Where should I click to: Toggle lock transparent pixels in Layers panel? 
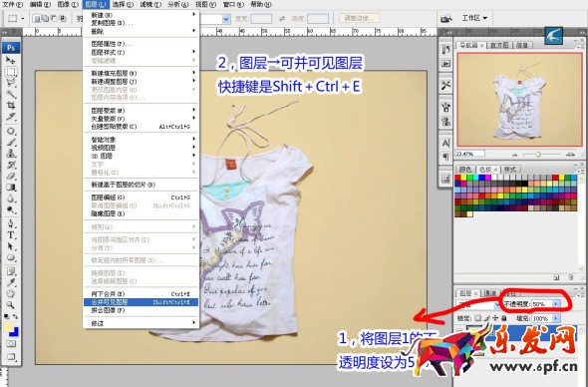(x=477, y=318)
